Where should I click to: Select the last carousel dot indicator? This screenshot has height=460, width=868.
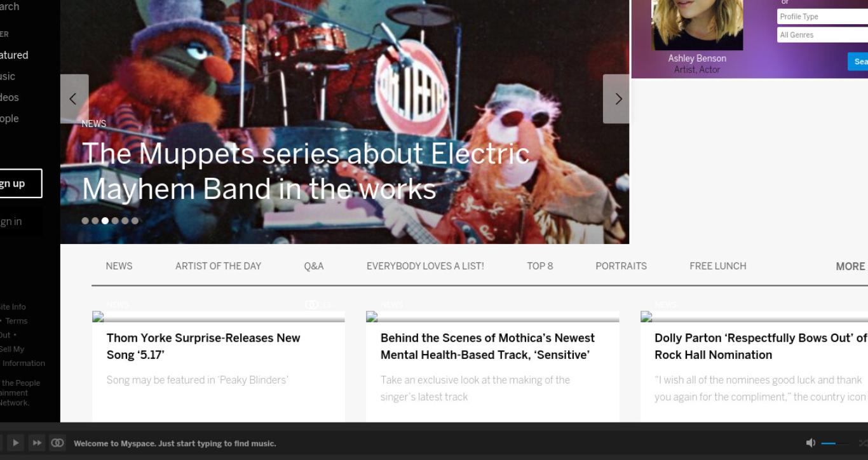(x=135, y=221)
